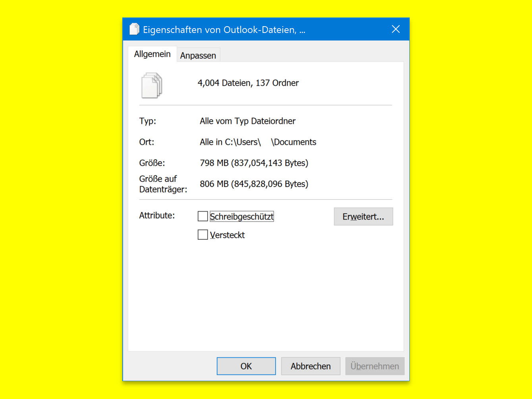The width and height of the screenshot is (532, 399).
Task: Open the Erweitert... attributes dialog
Action: pyautogui.click(x=363, y=217)
